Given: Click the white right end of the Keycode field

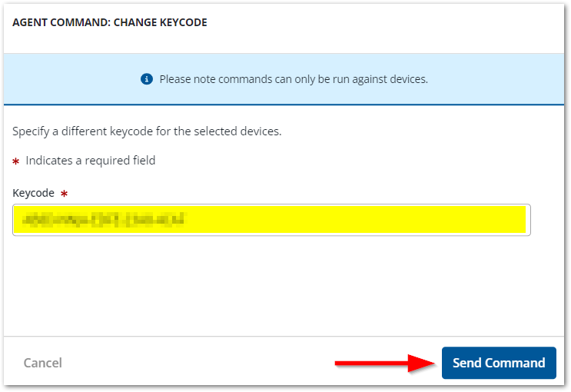Looking at the screenshot, I should click(528, 220).
